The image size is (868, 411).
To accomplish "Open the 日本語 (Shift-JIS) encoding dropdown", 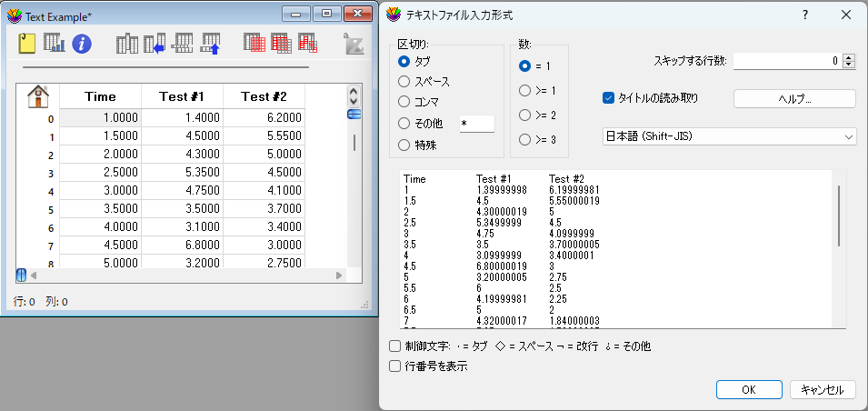I will (x=729, y=136).
